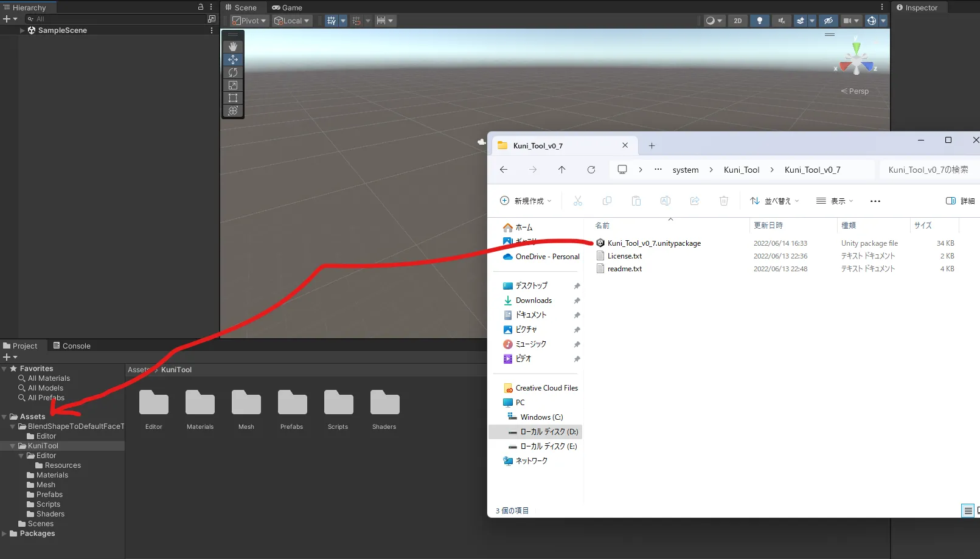
Task: Click the 新規作成 button in Explorer
Action: click(x=526, y=201)
